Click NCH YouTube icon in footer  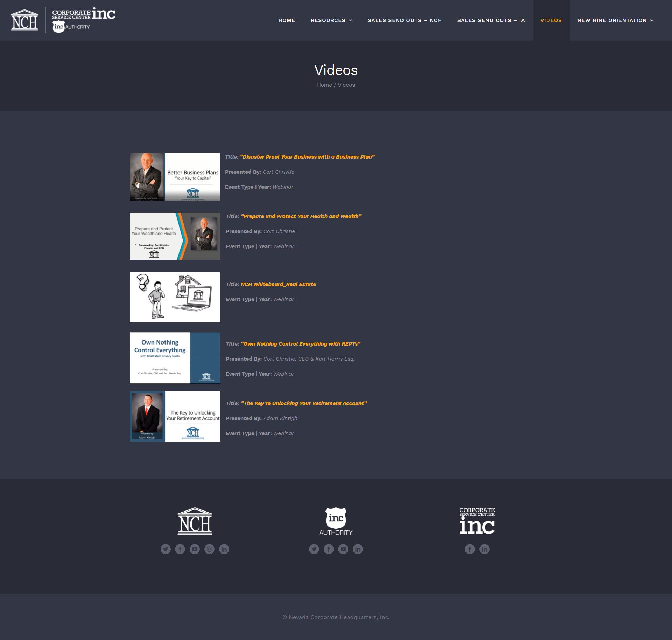point(195,549)
